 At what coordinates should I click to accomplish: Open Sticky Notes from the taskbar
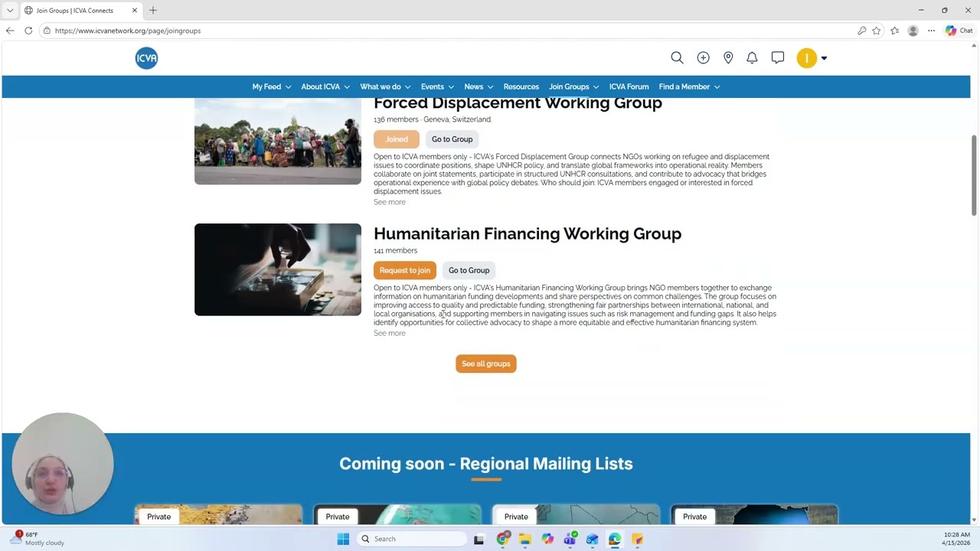tap(637, 539)
